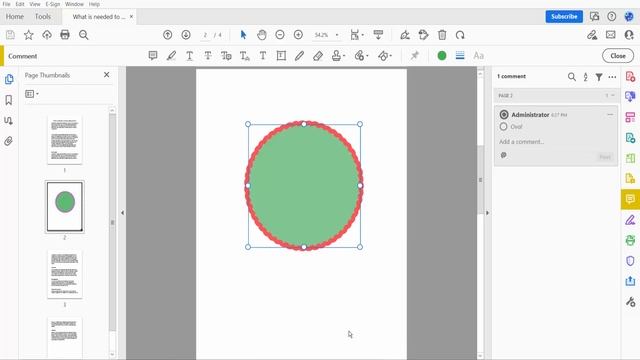Select the page 1 thumbnail
This screenshot has width=640, height=360.
[64, 140]
